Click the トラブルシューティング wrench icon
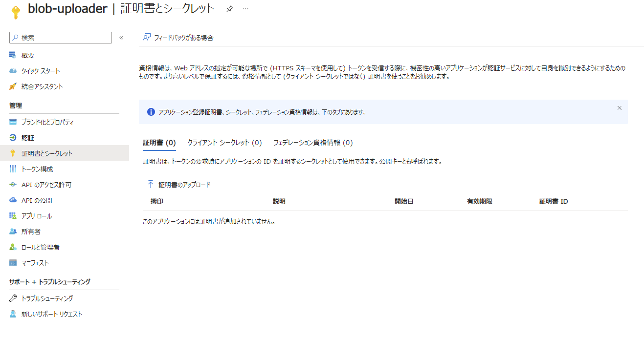The width and height of the screenshot is (644, 338). 13,298
